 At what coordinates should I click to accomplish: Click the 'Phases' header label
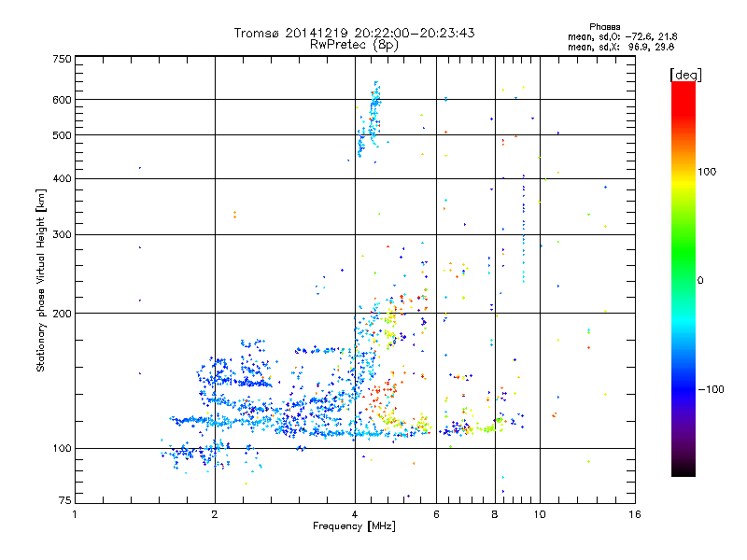(604, 27)
